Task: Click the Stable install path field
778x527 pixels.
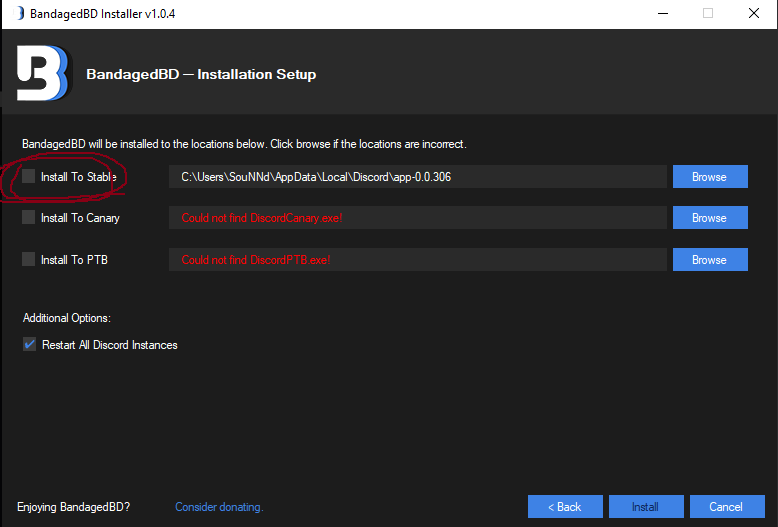Action: pyautogui.click(x=417, y=176)
